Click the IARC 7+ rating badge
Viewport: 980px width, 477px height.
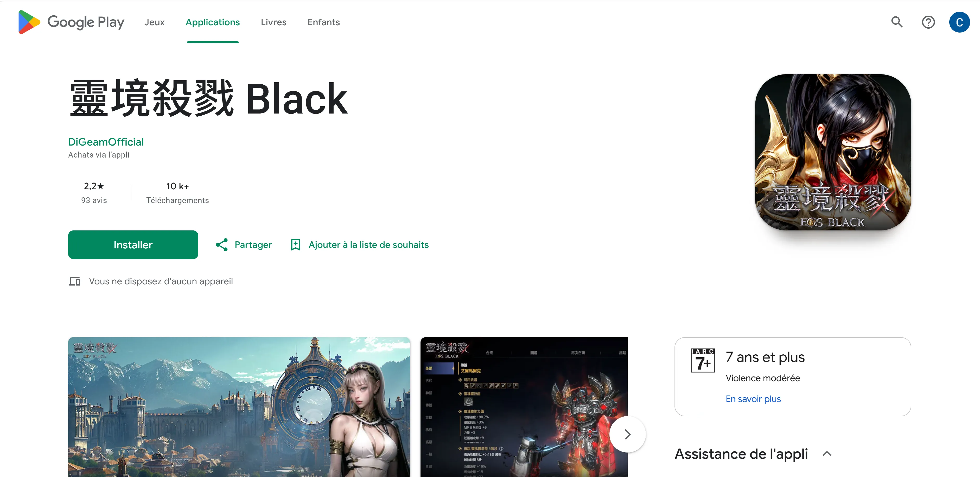click(703, 360)
